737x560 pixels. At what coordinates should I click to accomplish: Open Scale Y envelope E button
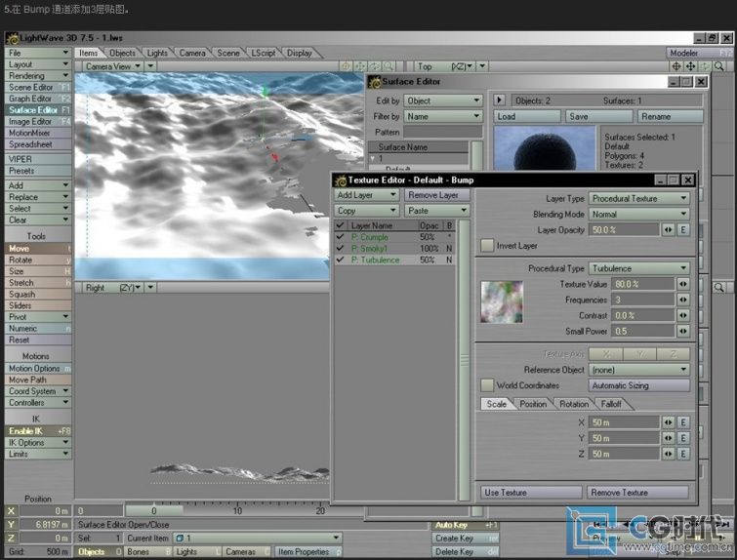(x=683, y=438)
